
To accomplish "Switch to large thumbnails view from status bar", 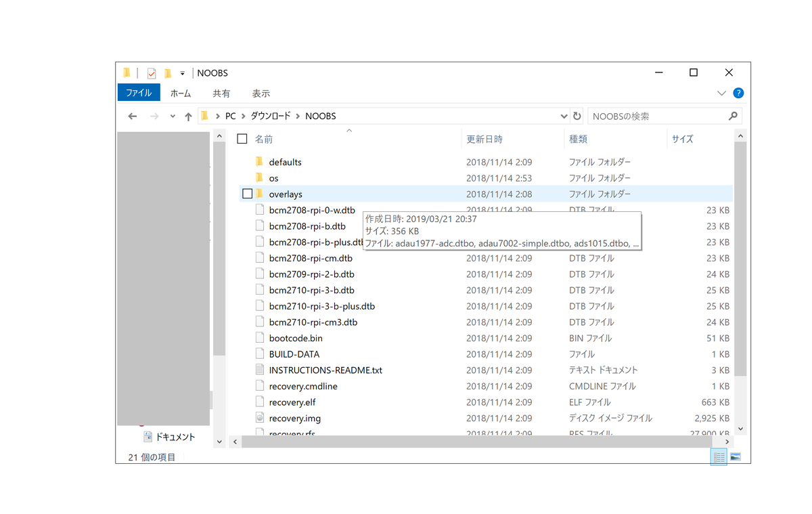I will tap(735, 456).
